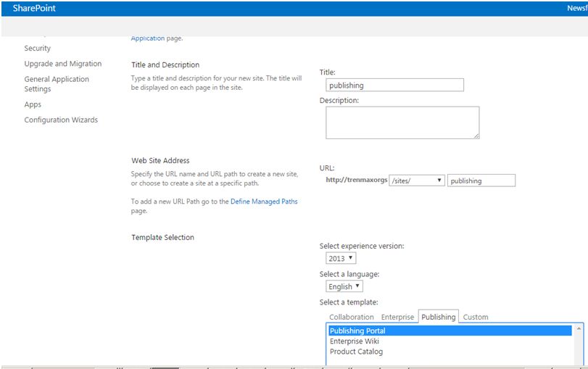Open the Newsfeed link in top bar
This screenshot has height=369, width=588.
[x=577, y=8]
